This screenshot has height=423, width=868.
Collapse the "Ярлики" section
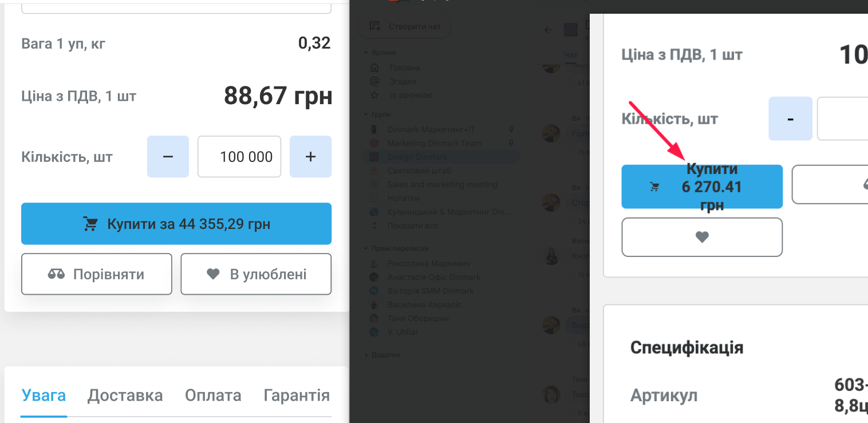click(366, 53)
